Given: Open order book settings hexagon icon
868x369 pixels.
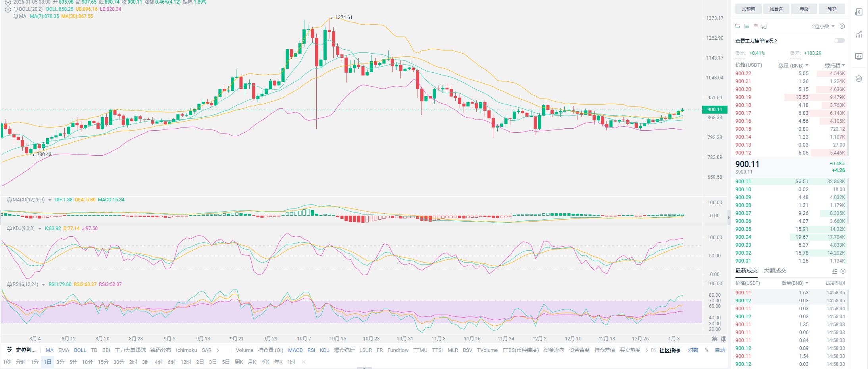Looking at the screenshot, I should point(842,26).
